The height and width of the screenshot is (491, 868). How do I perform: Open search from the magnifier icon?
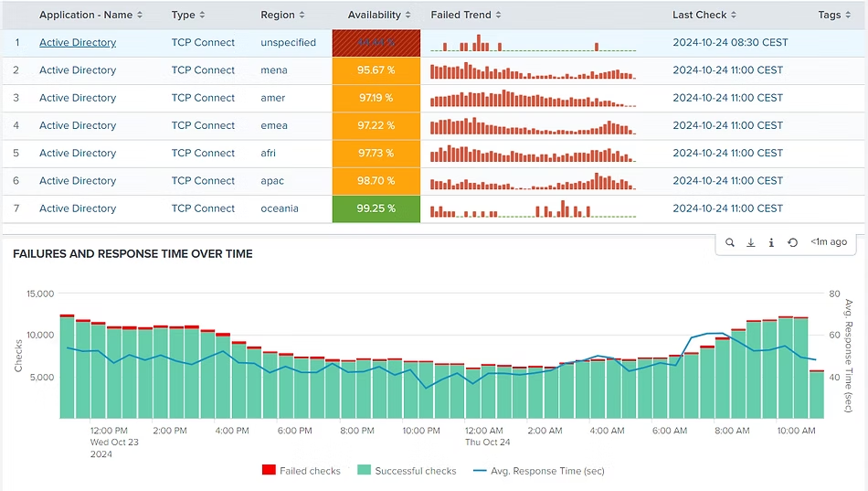[730, 242]
